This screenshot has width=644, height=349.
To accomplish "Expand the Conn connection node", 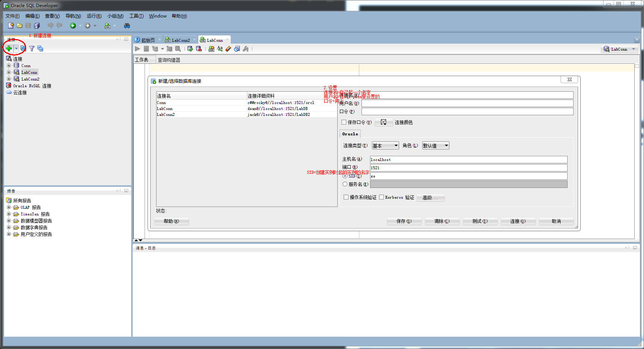I will 9,66.
